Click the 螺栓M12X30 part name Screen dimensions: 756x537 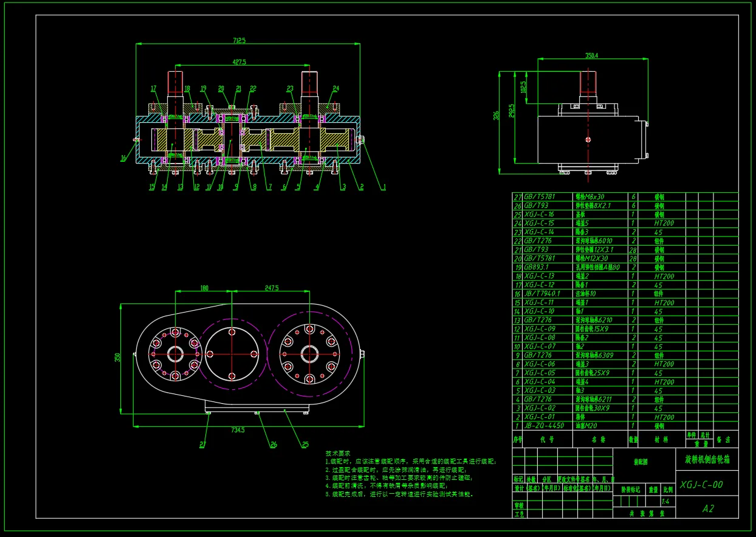point(591,258)
